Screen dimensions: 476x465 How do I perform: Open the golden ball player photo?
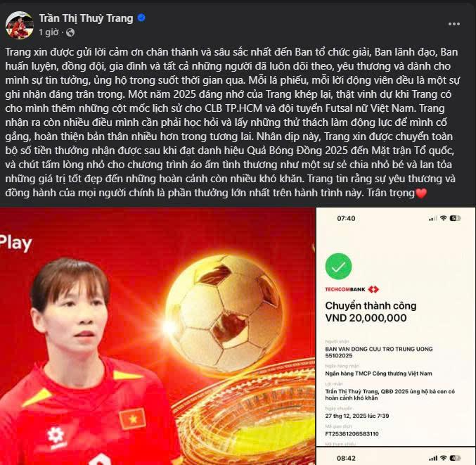coord(157,336)
